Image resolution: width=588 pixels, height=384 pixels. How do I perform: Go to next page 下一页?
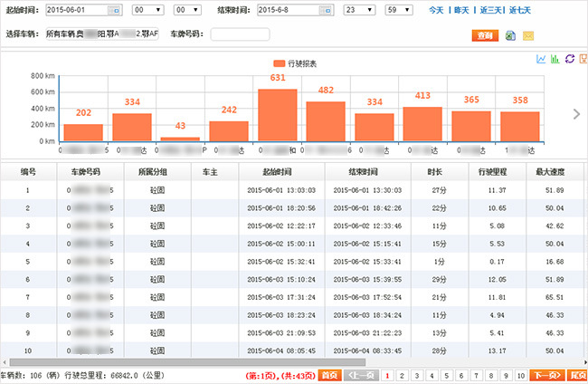tap(546, 375)
